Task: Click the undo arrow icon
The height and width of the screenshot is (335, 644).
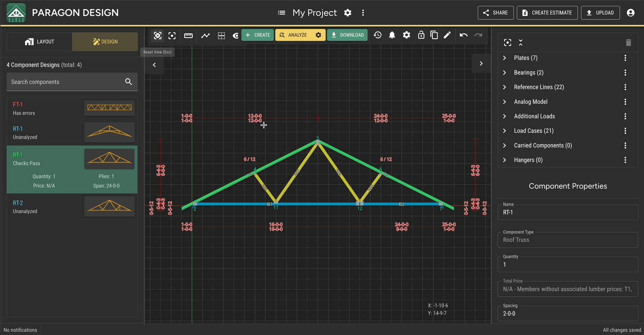Action: [464, 35]
